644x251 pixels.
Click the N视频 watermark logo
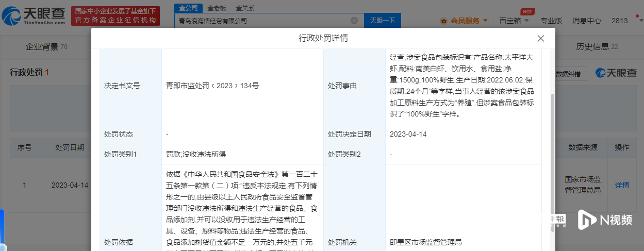tap(605, 219)
